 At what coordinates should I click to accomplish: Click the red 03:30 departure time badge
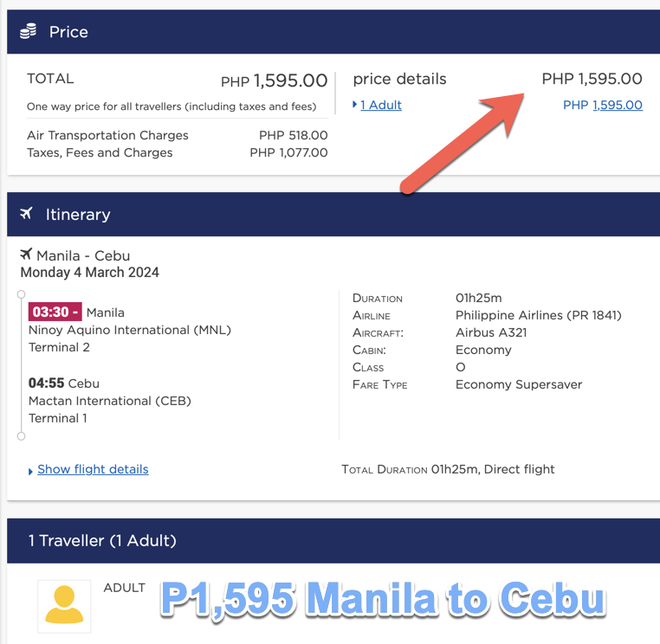tap(55, 312)
